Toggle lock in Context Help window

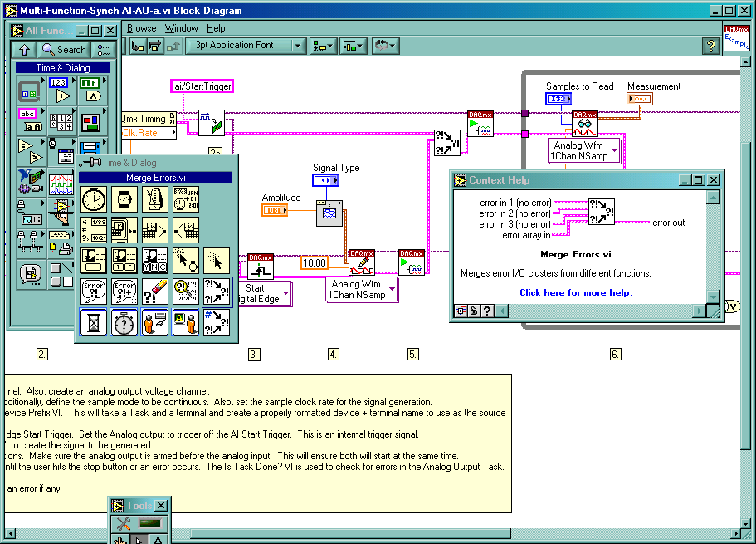(474, 311)
